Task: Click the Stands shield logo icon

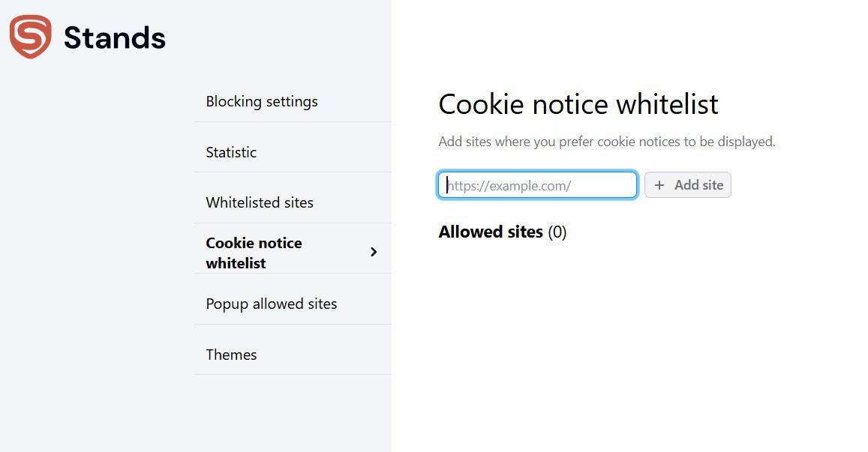Action: coord(30,37)
